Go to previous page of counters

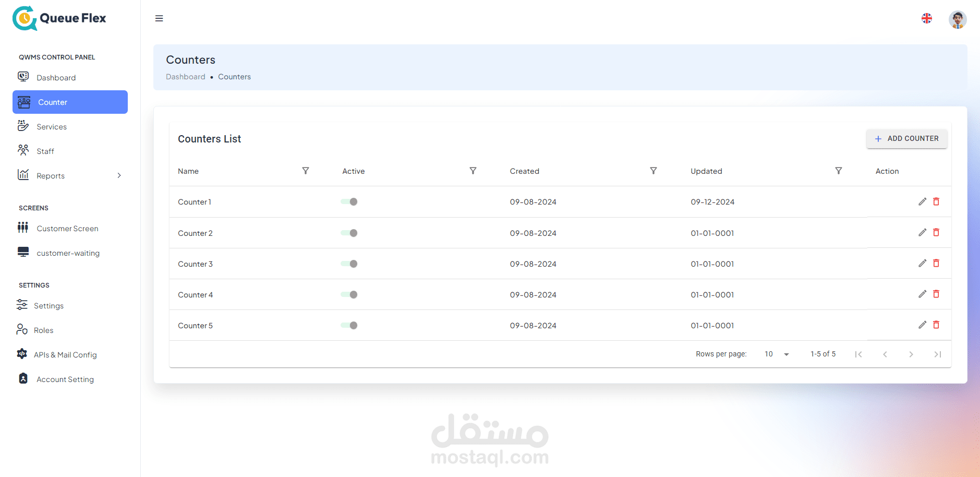click(x=885, y=354)
